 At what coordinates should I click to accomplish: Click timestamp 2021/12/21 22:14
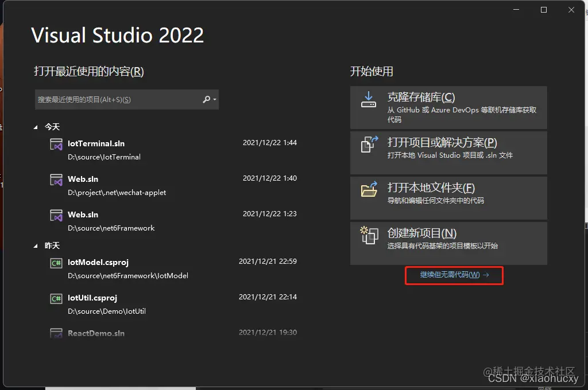click(x=268, y=297)
